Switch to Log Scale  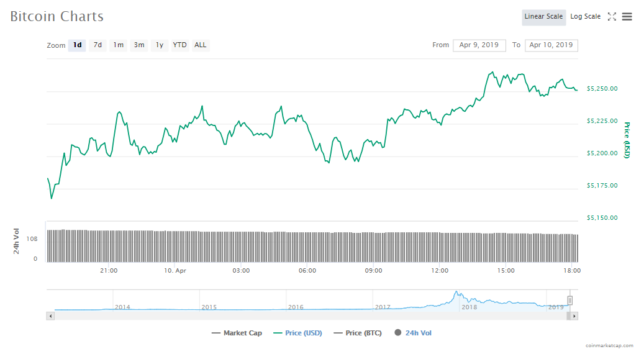click(585, 17)
